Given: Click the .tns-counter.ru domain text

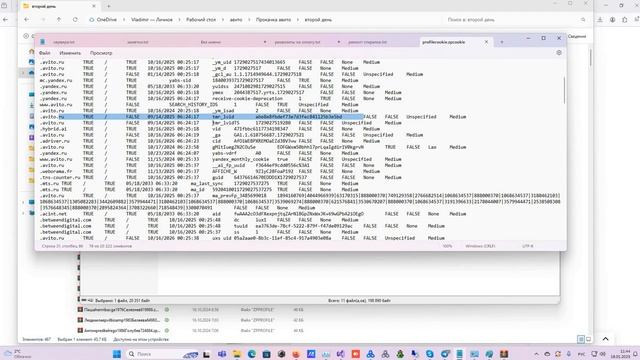Looking at the screenshot, I should [x=60, y=178].
